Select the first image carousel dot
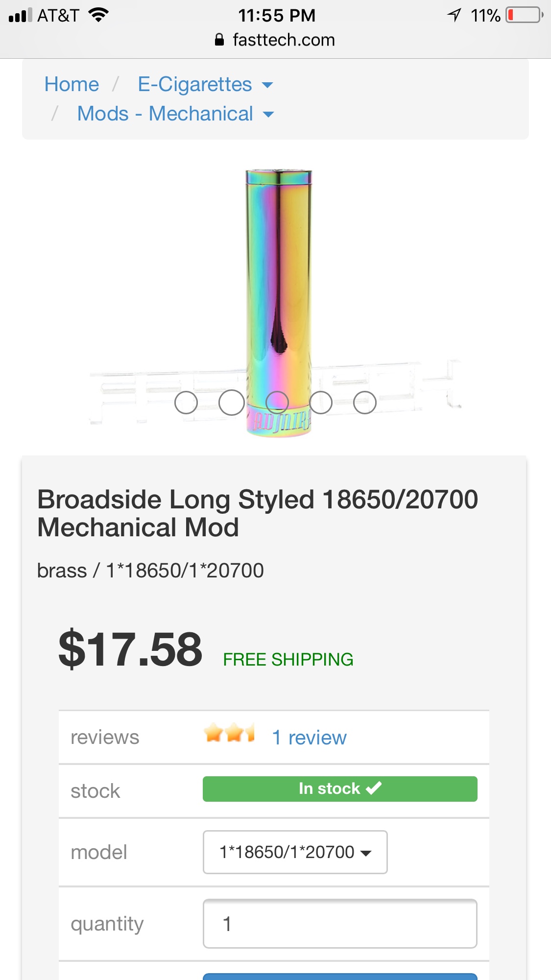 tap(186, 403)
